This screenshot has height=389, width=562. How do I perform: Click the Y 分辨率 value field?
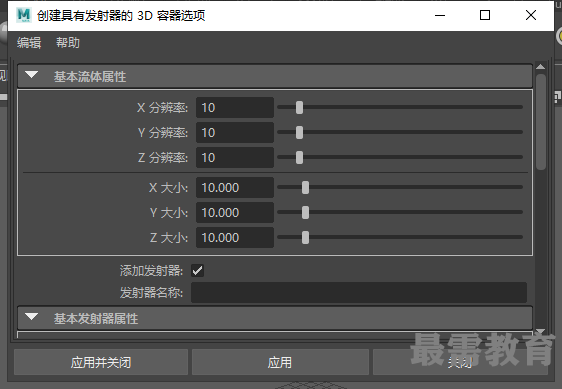click(235, 133)
